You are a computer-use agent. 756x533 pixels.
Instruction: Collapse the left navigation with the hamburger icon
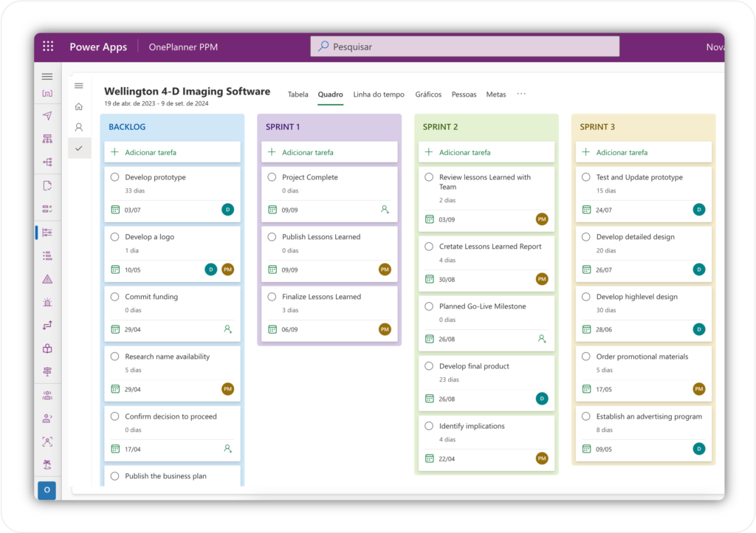[x=47, y=75]
